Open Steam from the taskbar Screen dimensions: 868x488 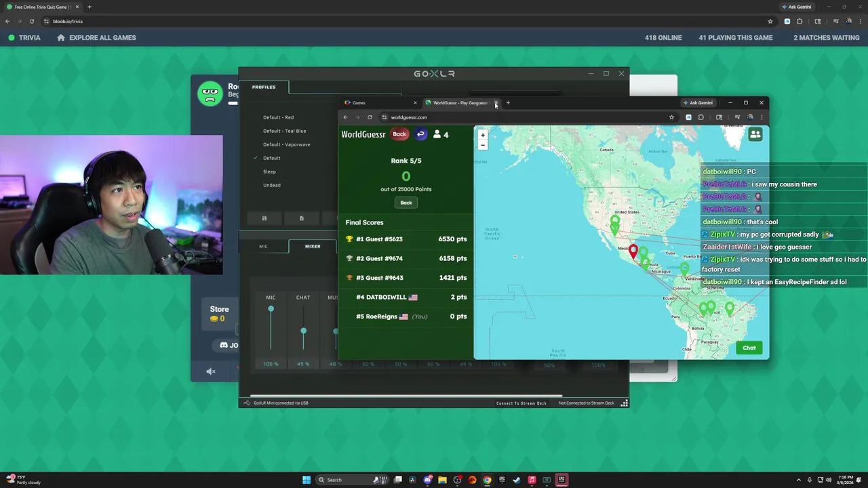[x=517, y=480]
